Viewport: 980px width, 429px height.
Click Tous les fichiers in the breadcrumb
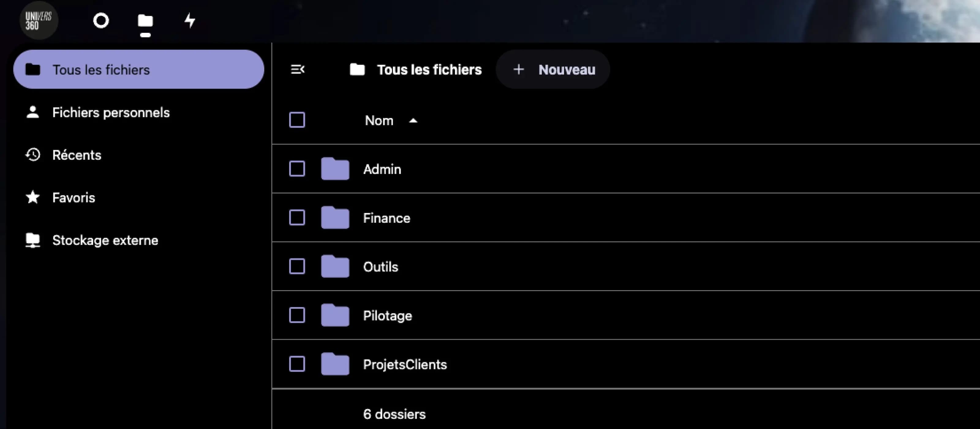[x=429, y=69]
